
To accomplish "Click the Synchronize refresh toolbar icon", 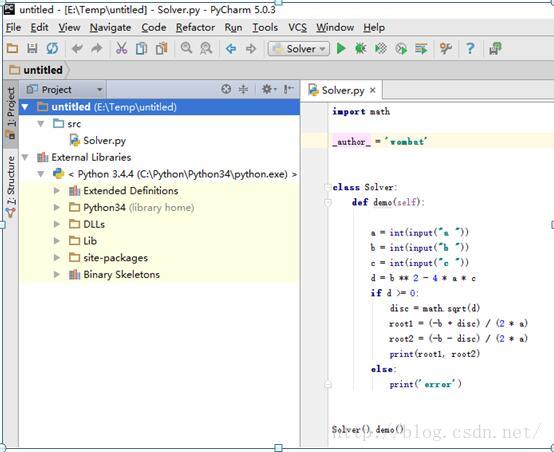I will coord(52,48).
